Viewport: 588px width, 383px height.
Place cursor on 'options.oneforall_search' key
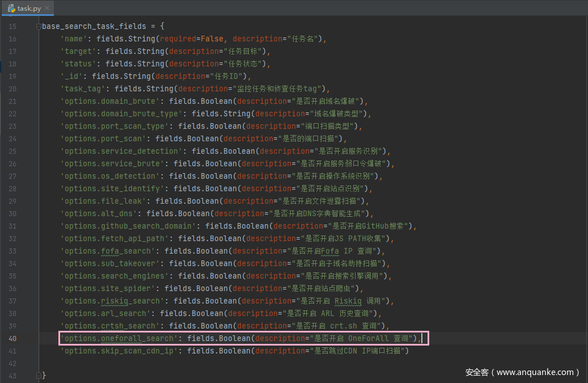click(120, 339)
